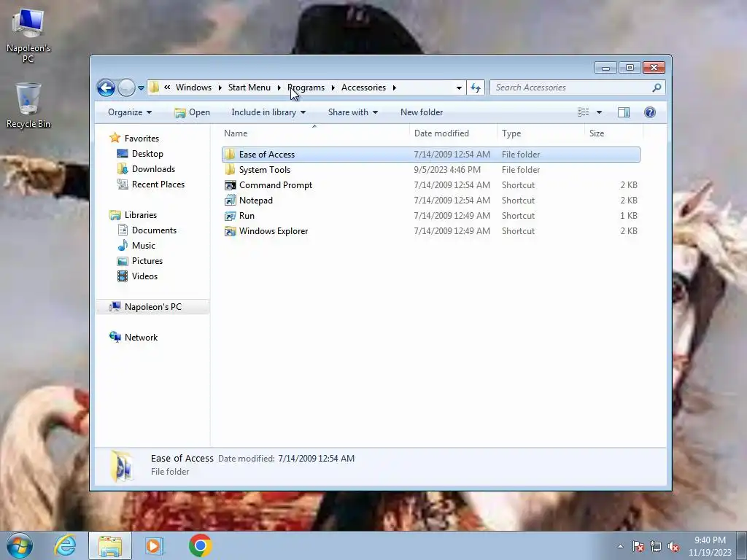Navigate to Programs breadcrumb
Screen dimensions: 747x560
tap(306, 87)
